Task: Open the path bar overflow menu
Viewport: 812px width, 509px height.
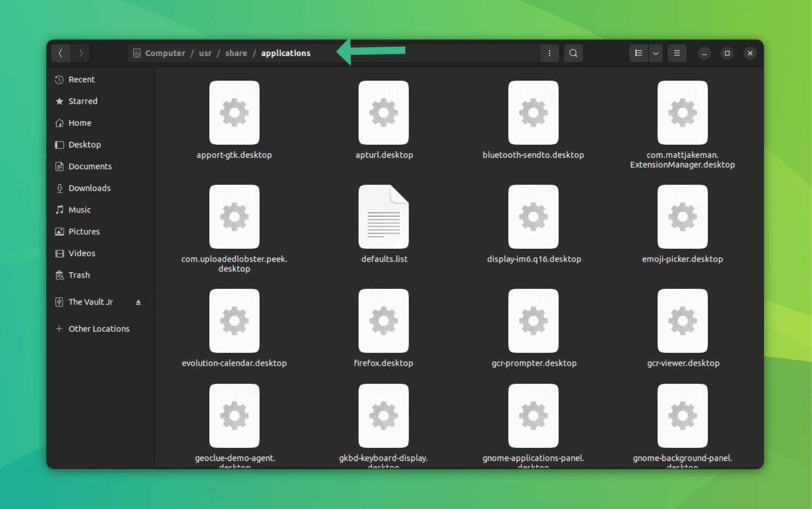Action: 549,53
